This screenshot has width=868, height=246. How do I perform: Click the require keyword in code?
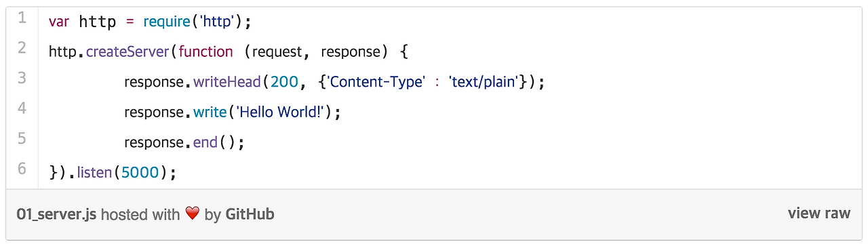(x=167, y=22)
